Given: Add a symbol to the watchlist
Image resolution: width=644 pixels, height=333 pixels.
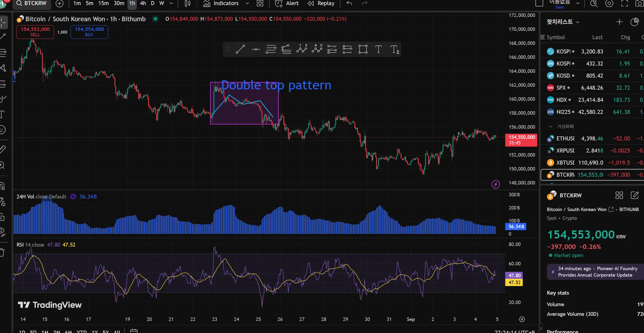Looking at the screenshot, I should [619, 22].
